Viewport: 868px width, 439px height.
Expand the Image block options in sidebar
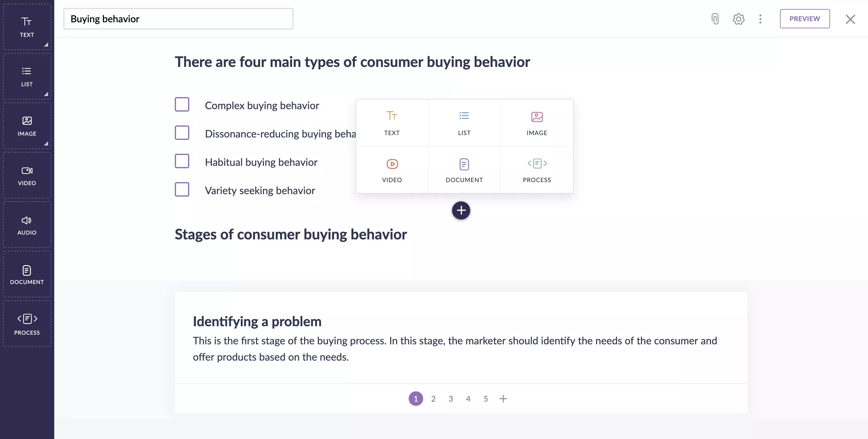(46, 143)
